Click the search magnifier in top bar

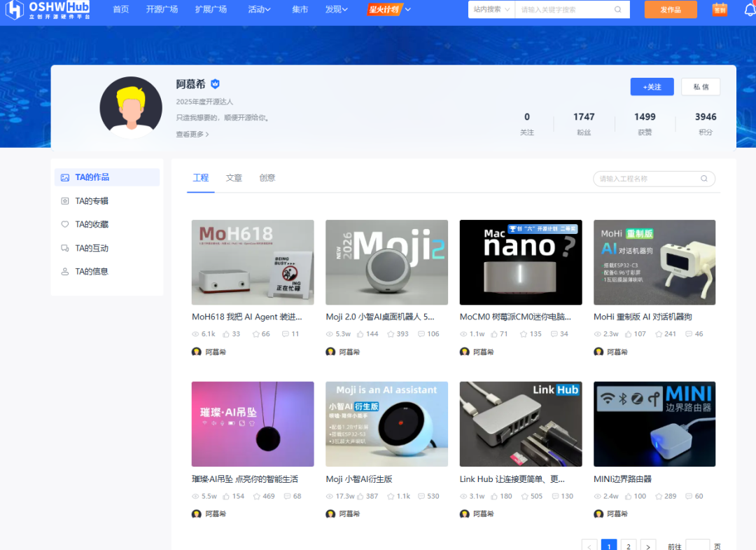(x=617, y=10)
